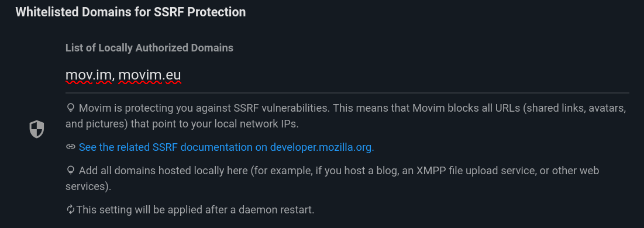Click 'developer.mozilla.org' in the documentation link

(322, 147)
